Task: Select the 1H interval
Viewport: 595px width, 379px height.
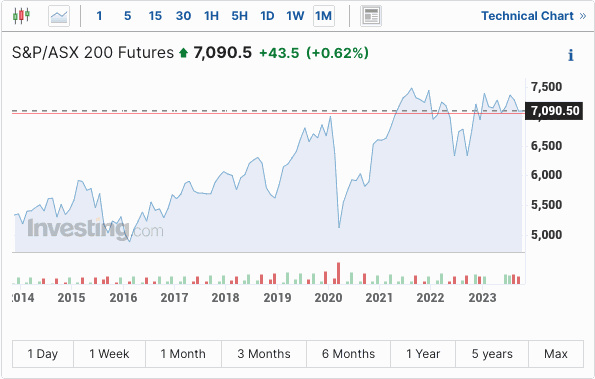Action: point(211,16)
